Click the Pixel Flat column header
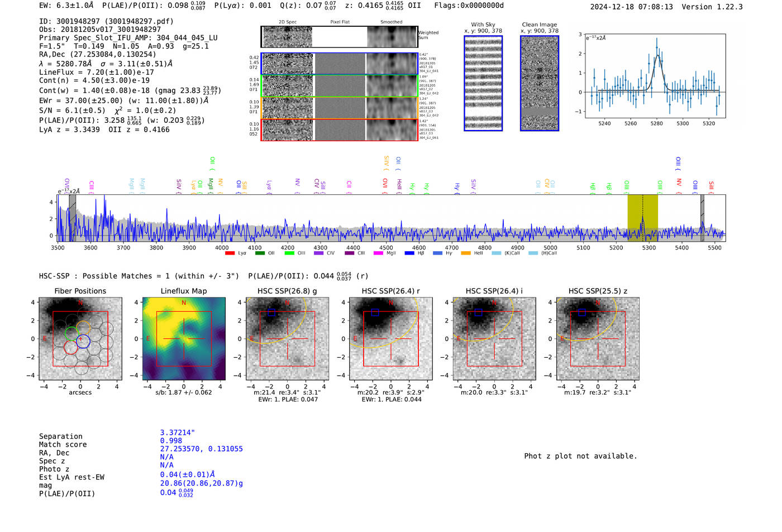 point(340,22)
